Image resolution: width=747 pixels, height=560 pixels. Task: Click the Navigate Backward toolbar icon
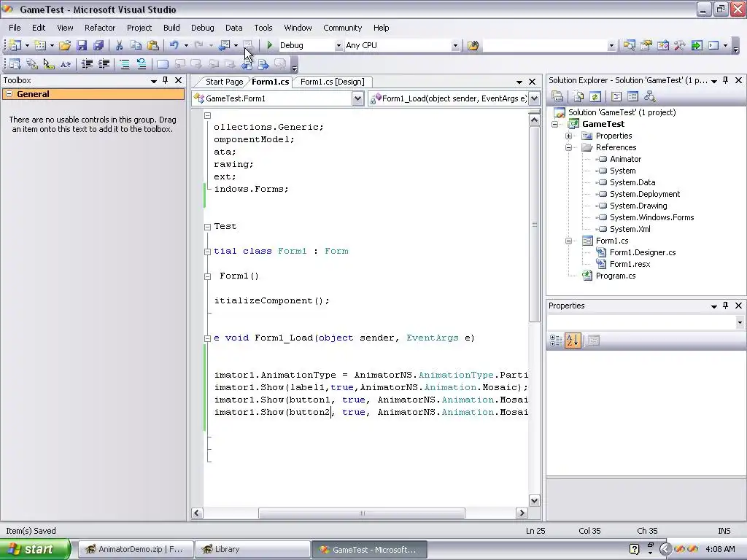pos(224,45)
